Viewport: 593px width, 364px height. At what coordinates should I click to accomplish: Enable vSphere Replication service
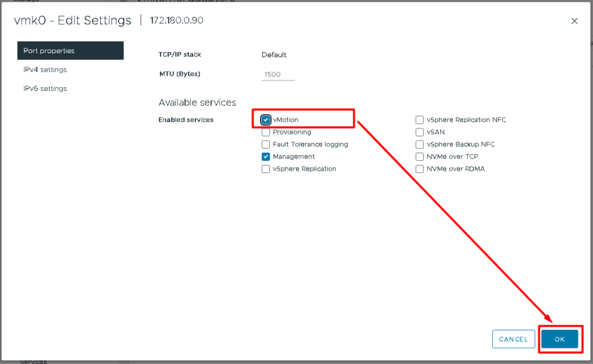pos(266,168)
